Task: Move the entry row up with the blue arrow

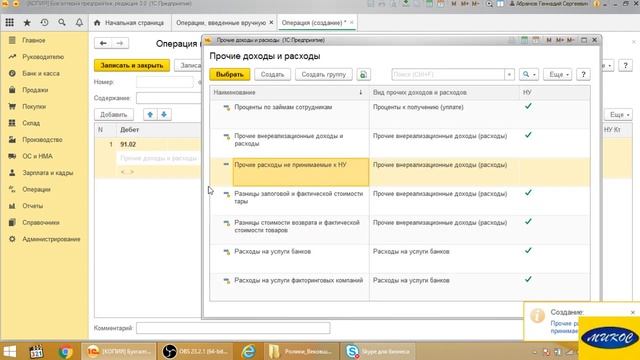Action: point(150,115)
